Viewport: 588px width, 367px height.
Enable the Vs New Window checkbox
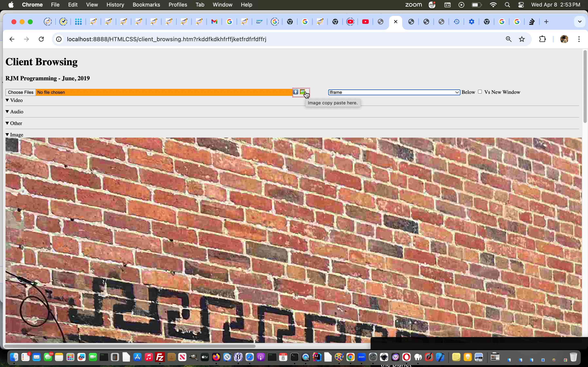[480, 92]
